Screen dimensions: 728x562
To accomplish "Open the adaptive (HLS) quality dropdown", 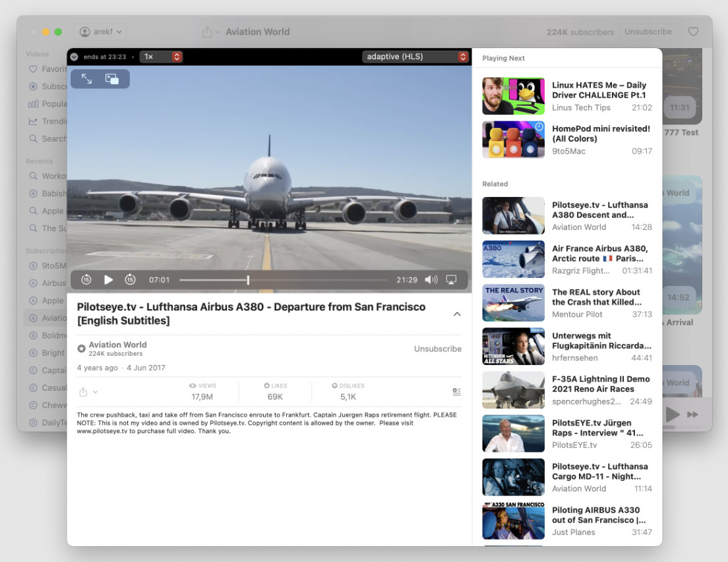I will (415, 57).
